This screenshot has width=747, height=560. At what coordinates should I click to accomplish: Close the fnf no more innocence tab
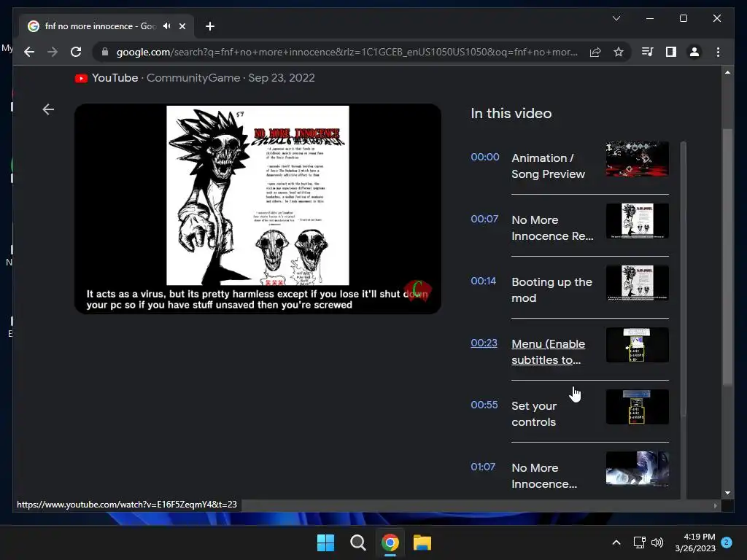click(182, 26)
